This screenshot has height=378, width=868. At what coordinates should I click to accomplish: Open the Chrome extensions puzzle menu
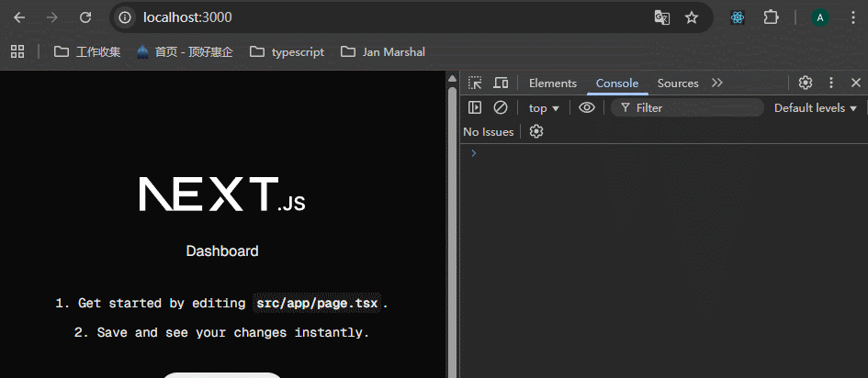point(772,17)
